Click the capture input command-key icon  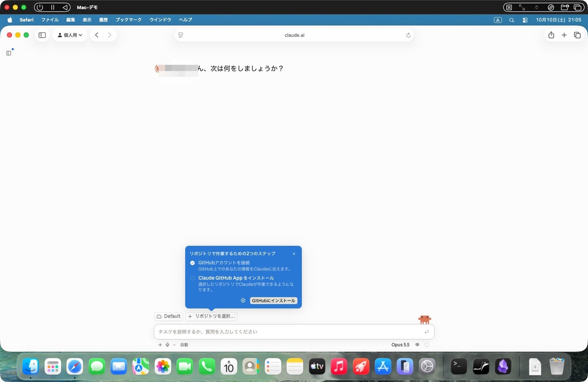coord(509,7)
